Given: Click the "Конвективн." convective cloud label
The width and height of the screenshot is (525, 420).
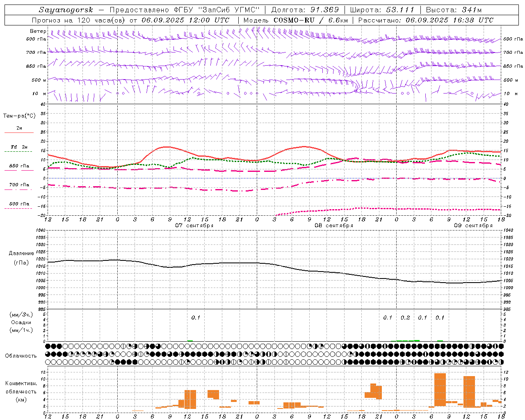Looking at the screenshot, I should click(21, 383).
